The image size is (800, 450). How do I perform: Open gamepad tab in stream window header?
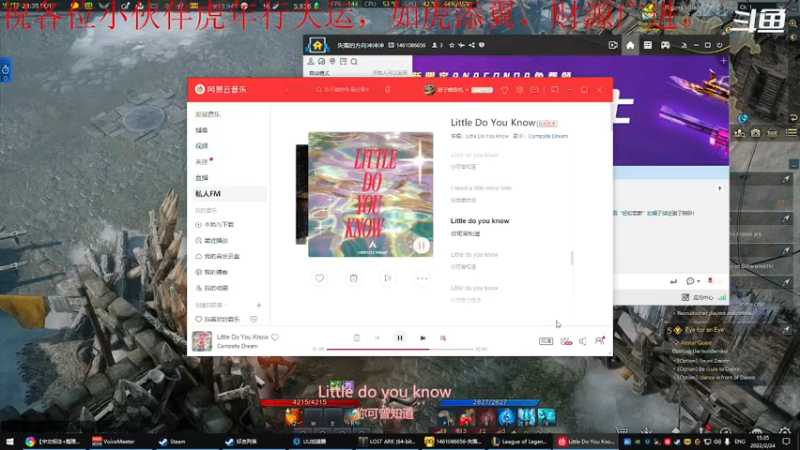point(665,45)
